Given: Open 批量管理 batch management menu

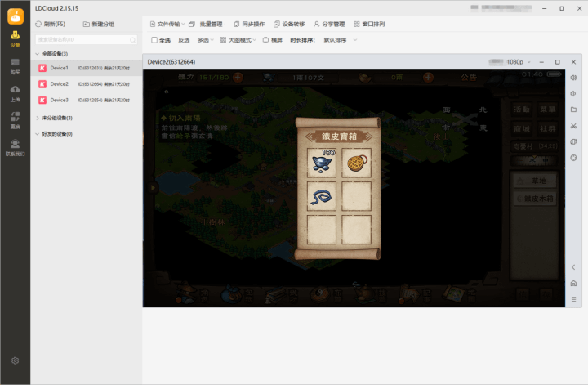Looking at the screenshot, I should click(206, 24).
